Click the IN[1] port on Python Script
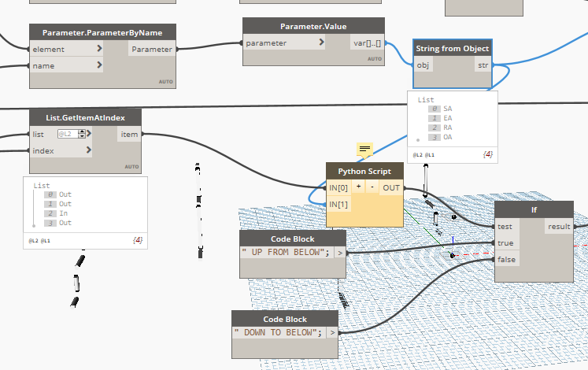 pos(338,205)
